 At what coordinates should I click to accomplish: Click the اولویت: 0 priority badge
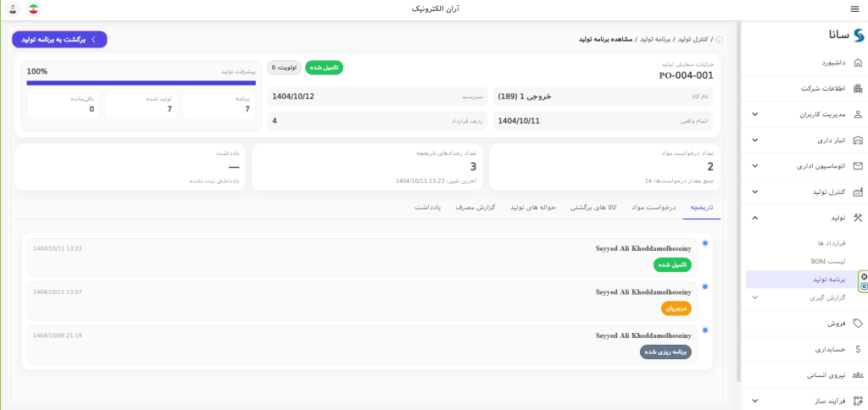(x=284, y=68)
